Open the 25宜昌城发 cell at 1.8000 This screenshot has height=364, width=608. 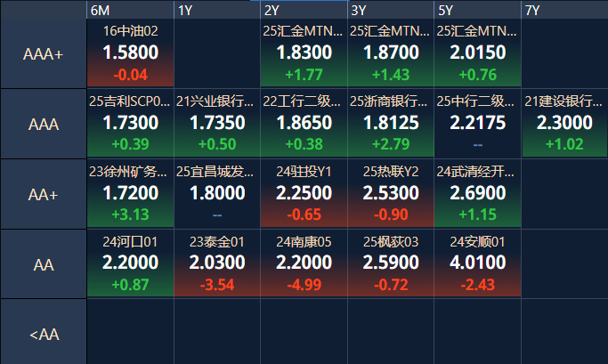pos(217,193)
